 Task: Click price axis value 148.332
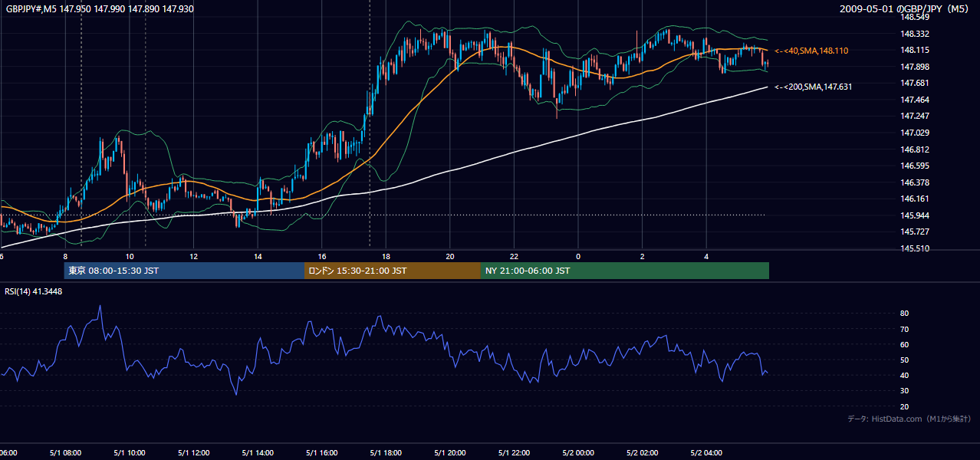pyautogui.click(x=915, y=34)
